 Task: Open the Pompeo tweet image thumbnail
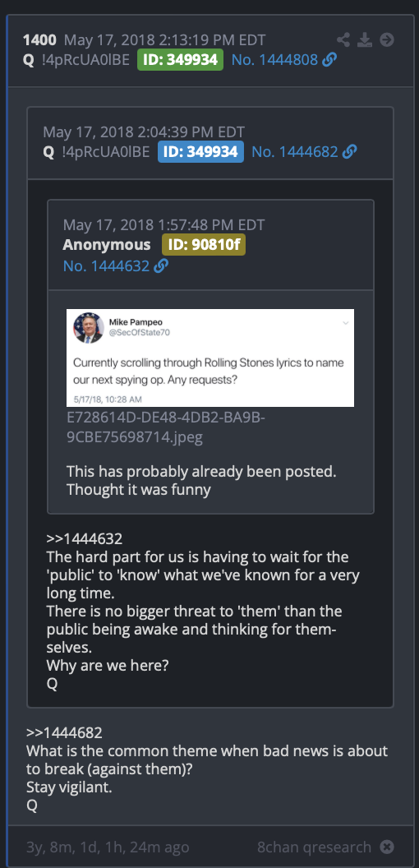coord(210,358)
